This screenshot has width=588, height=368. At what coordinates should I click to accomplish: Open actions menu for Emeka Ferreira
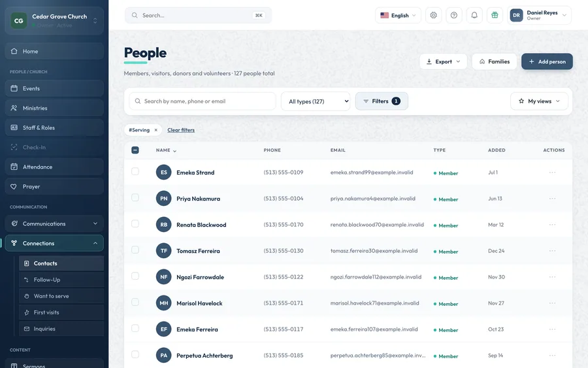552,329
